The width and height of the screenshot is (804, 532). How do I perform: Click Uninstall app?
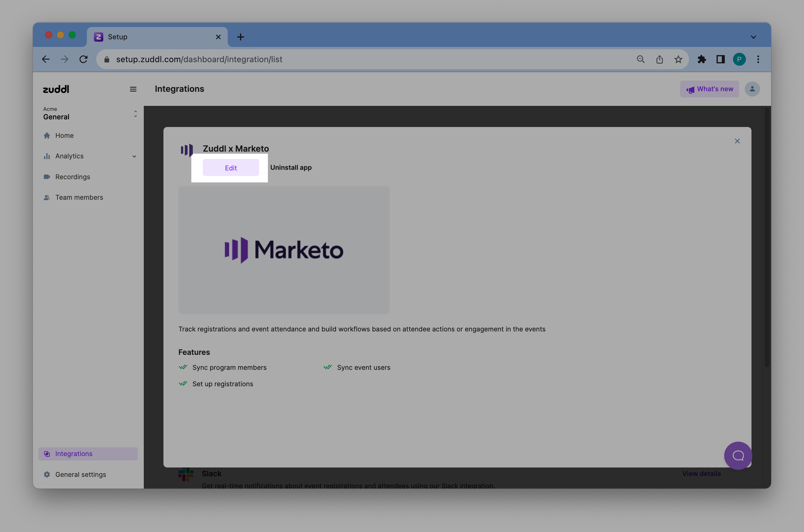291,168
